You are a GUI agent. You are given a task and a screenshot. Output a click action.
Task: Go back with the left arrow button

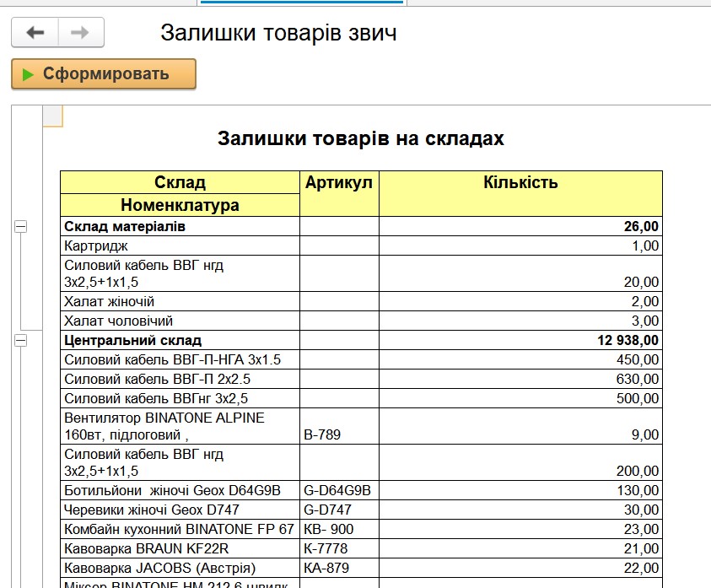tap(35, 32)
